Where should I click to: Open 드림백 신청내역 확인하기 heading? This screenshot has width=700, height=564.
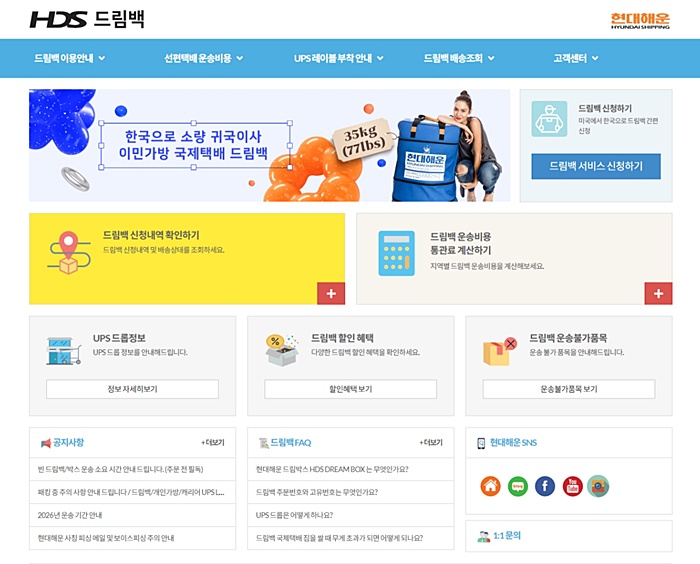pyautogui.click(x=151, y=235)
